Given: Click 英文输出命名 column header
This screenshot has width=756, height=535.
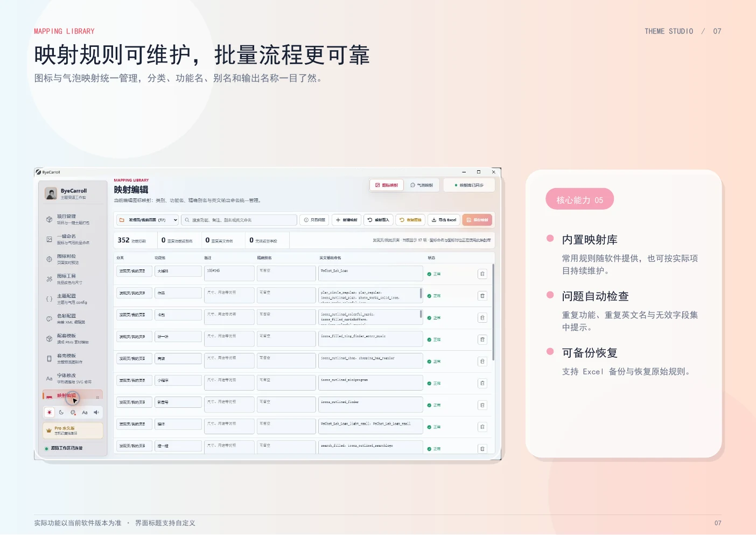Looking at the screenshot, I should tap(330, 258).
